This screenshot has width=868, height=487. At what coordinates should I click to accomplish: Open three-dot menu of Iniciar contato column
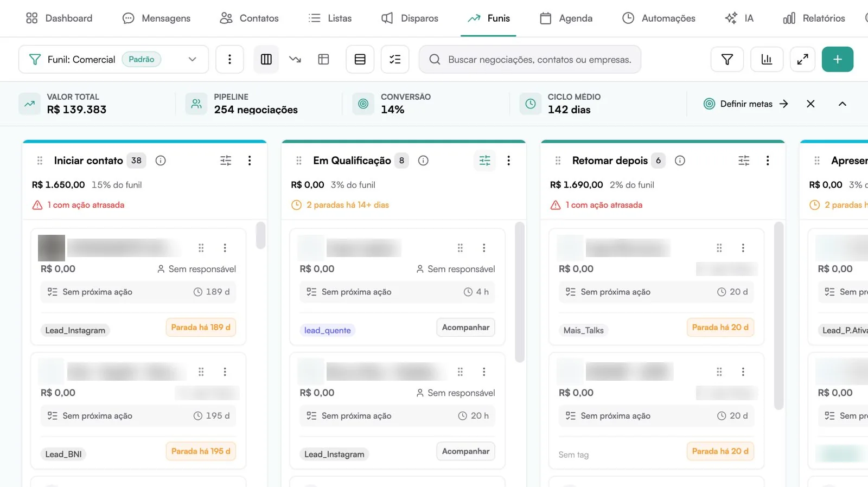(x=250, y=161)
